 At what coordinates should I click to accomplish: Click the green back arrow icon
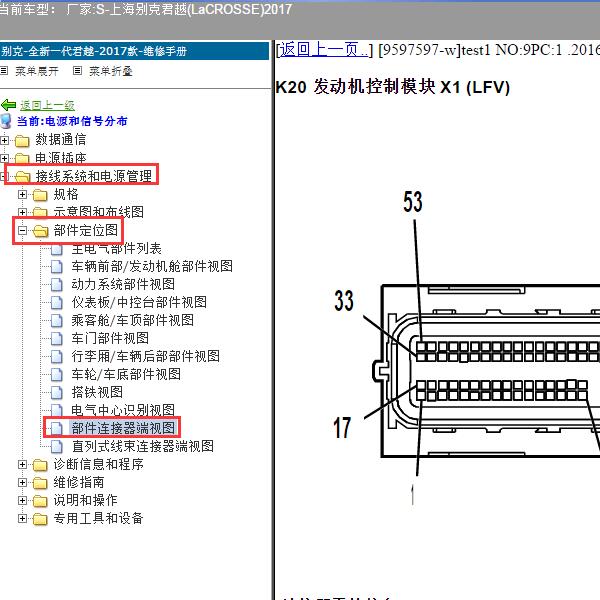[x=8, y=104]
